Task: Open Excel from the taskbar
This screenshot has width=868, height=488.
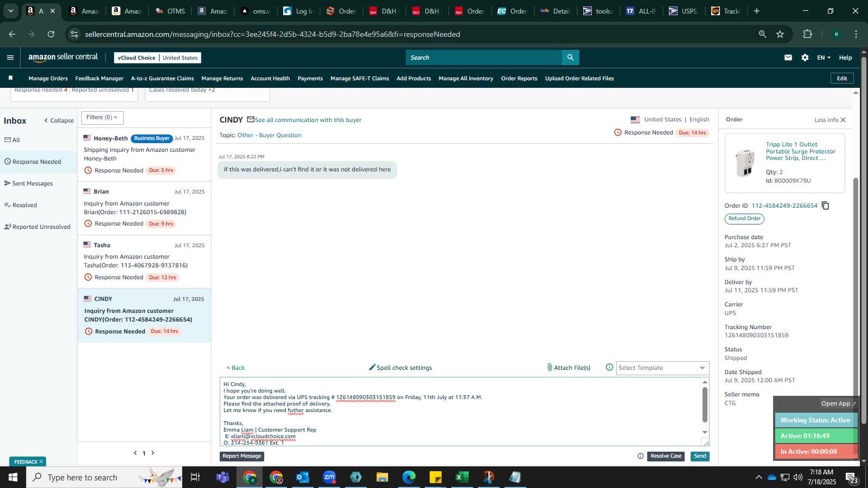Action: [462, 477]
